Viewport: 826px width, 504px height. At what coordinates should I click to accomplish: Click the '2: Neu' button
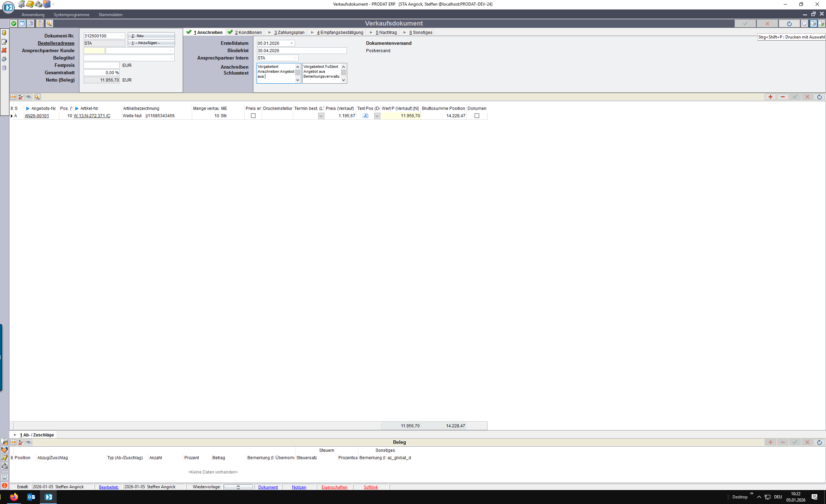tap(151, 36)
